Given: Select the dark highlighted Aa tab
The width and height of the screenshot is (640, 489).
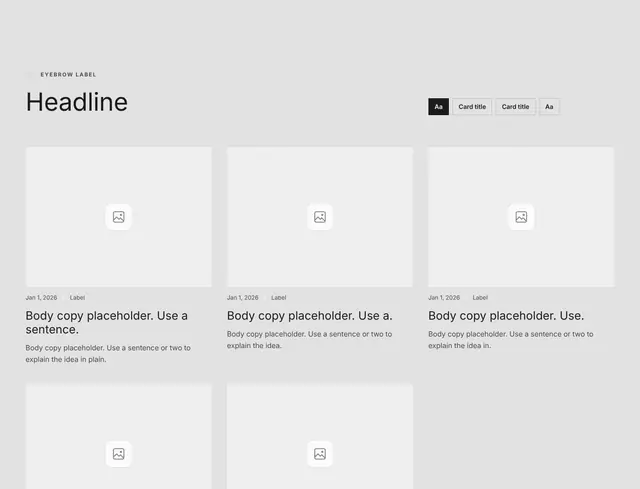Looking at the screenshot, I should click(438, 107).
